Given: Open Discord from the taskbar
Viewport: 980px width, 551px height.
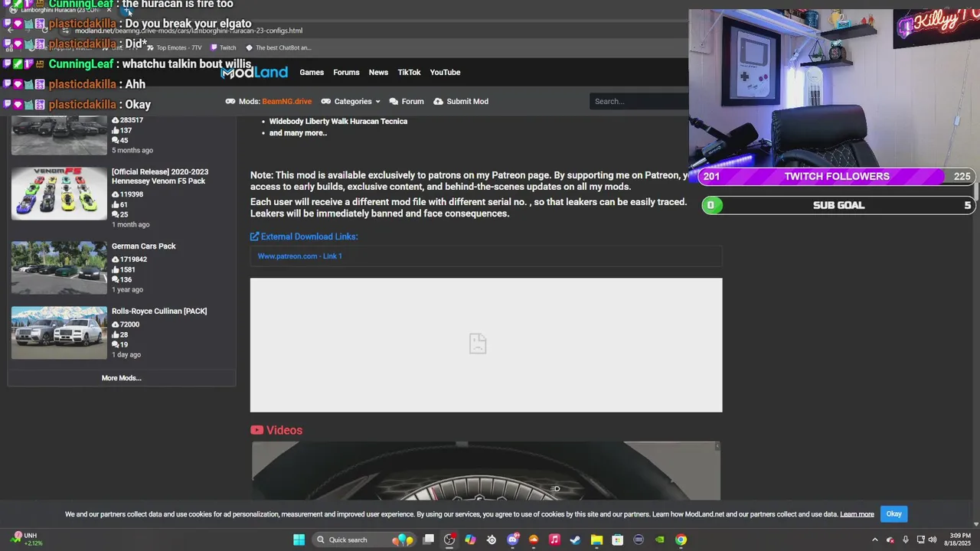Looking at the screenshot, I should coord(513,540).
